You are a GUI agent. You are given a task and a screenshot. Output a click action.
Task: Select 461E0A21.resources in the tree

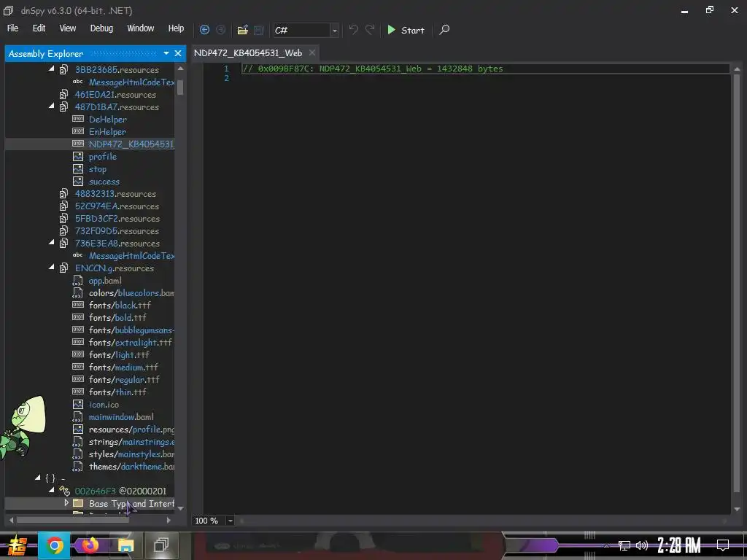(x=115, y=95)
